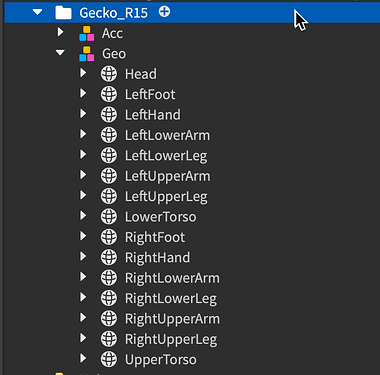Click the UpperTorso mesh part icon
This screenshot has height=375, width=380.
point(109,359)
